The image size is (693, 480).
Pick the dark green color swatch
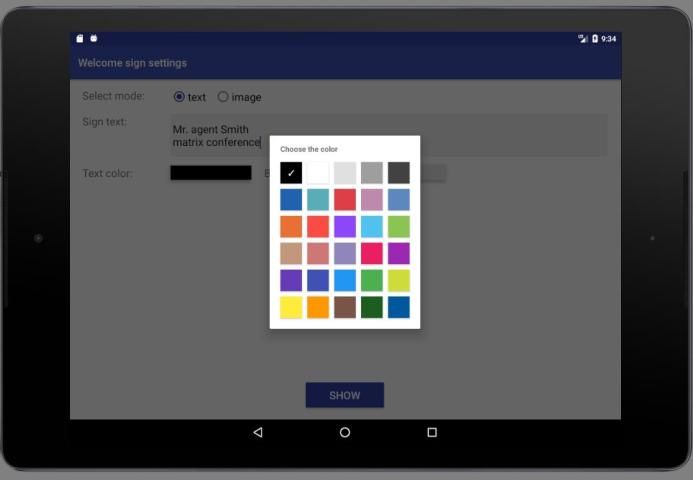click(372, 308)
